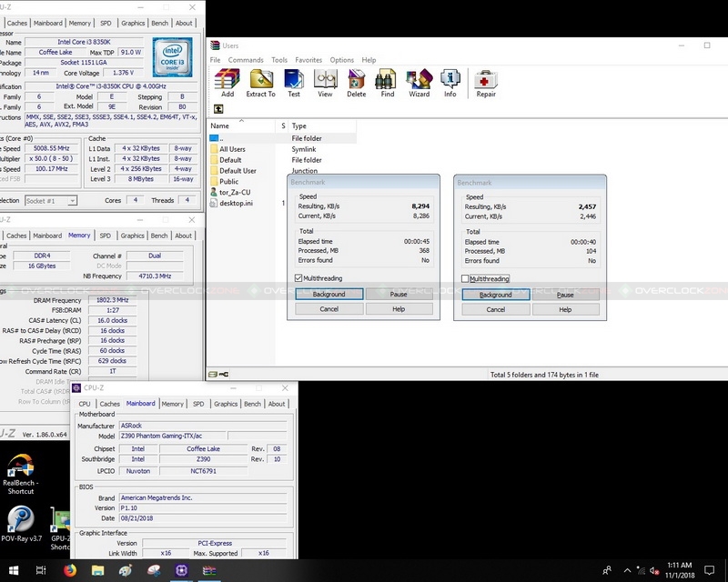Viewport: 728px width, 582px height.
Task: Open the View file tool
Action: pos(325,83)
